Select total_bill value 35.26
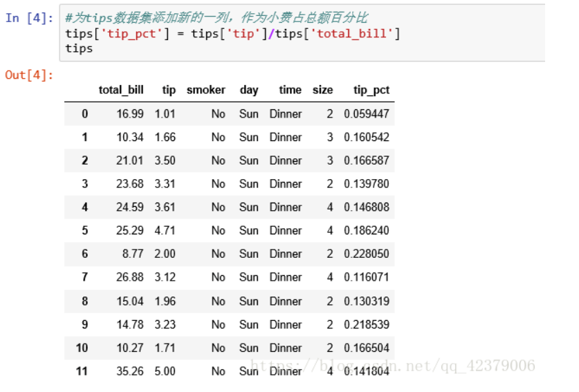The height and width of the screenshot is (392, 579). (x=130, y=371)
